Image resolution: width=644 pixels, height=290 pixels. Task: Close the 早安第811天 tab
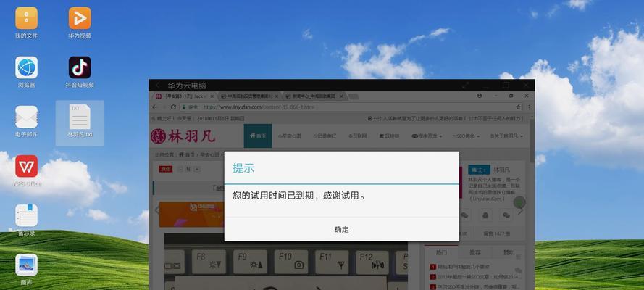point(212,96)
